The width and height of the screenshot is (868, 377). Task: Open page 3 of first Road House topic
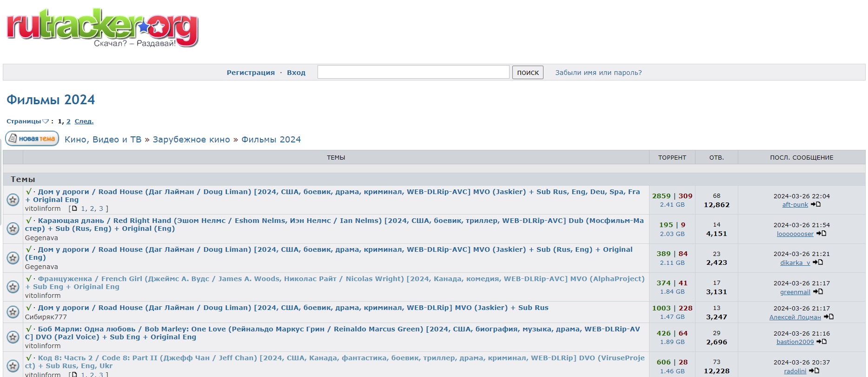coord(101,209)
